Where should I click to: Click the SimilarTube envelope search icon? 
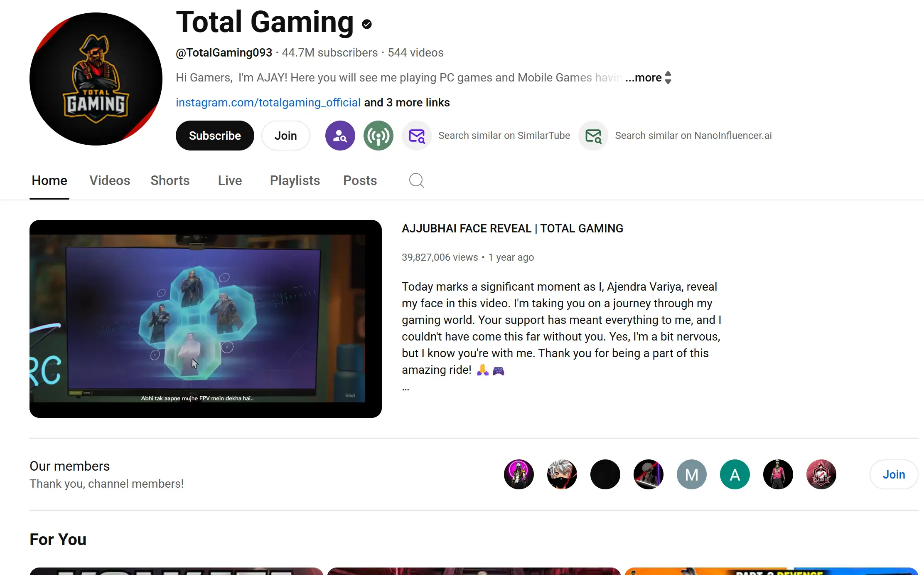click(x=417, y=136)
